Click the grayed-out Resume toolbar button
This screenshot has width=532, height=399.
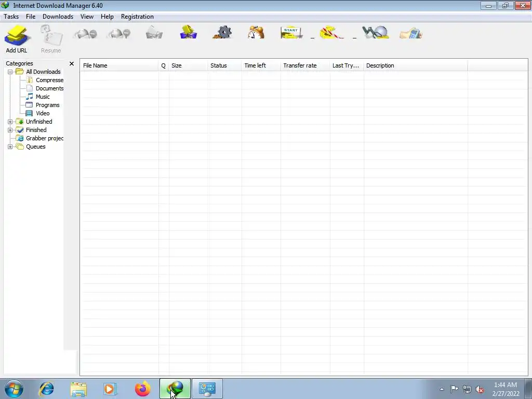coord(51,38)
